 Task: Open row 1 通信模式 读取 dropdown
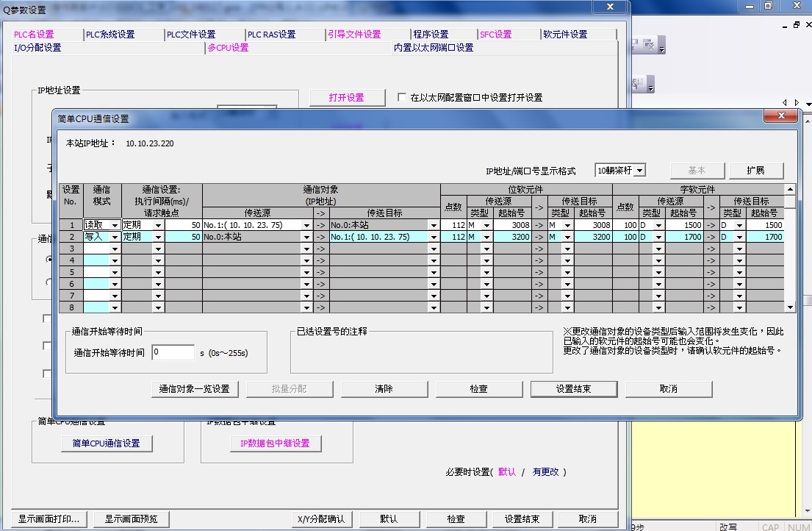click(x=115, y=225)
